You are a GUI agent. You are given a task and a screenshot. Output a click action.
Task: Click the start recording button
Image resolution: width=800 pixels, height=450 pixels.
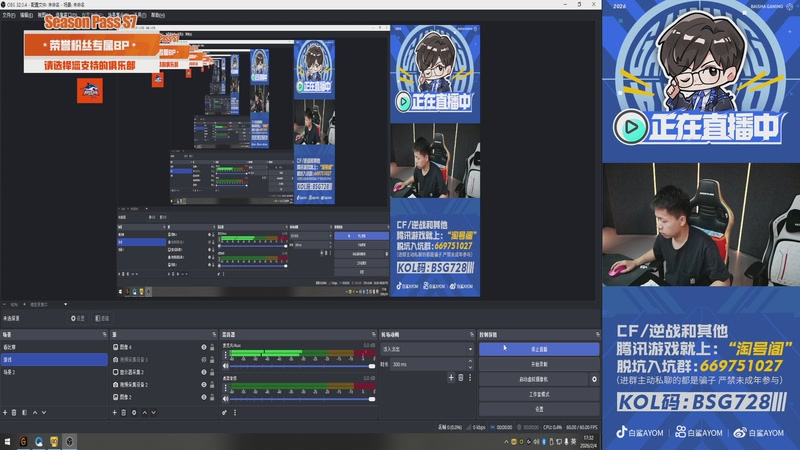tap(539, 364)
